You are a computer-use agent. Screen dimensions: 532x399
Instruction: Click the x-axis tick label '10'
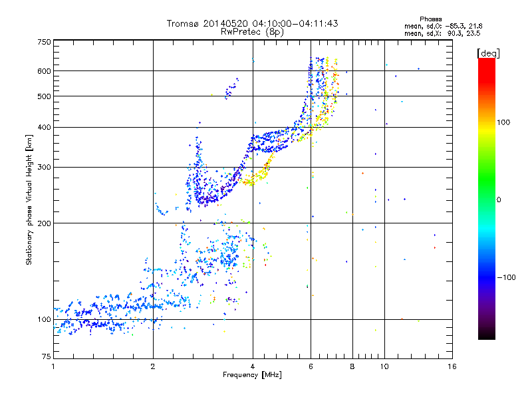coord(384,366)
